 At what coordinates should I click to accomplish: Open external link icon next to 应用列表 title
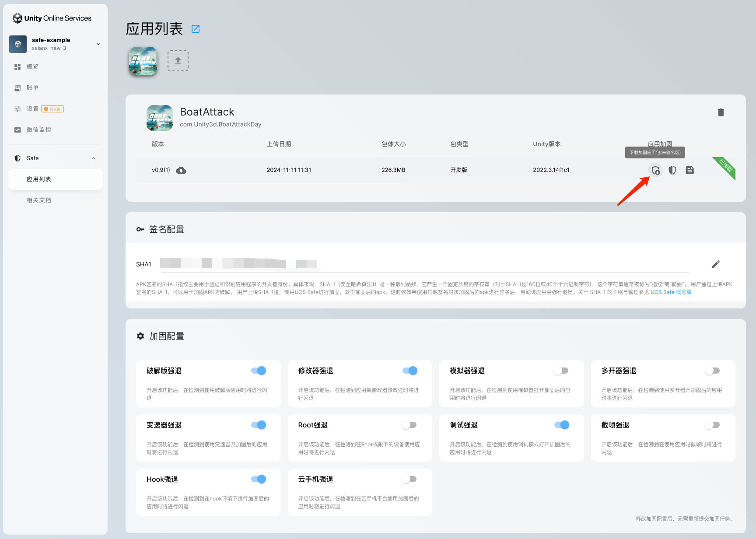(x=196, y=29)
